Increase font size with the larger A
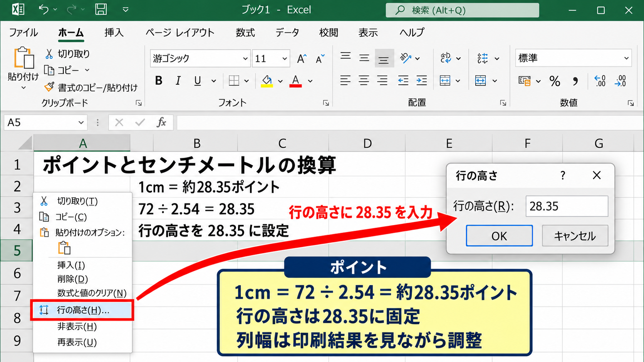Image resolution: width=644 pixels, height=362 pixels. tap(302, 58)
